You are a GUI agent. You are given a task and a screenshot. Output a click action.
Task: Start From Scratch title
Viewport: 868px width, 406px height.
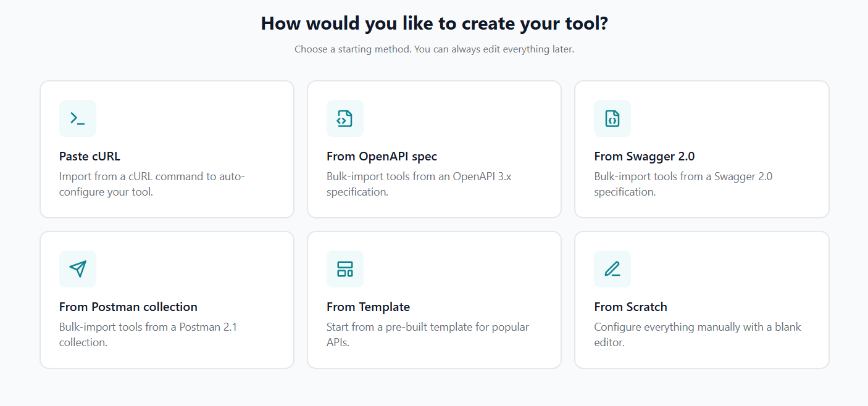pos(630,307)
